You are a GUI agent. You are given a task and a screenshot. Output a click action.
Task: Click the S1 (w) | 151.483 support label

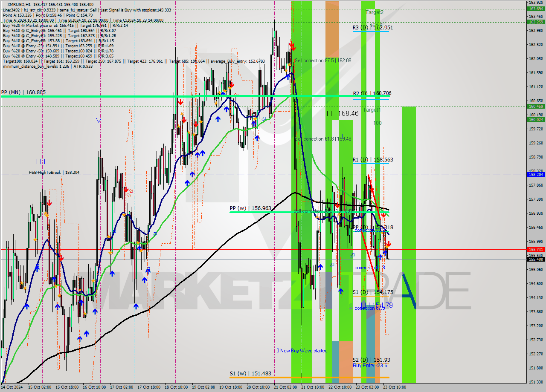[x=250, y=374]
